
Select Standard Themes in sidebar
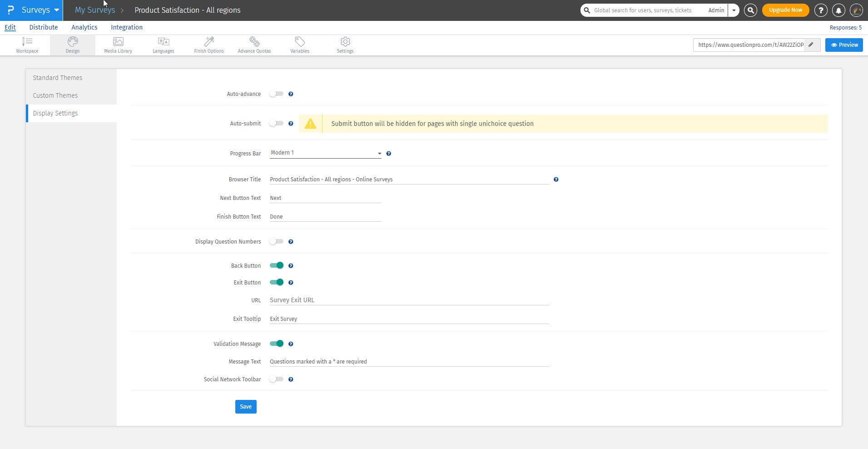58,78
